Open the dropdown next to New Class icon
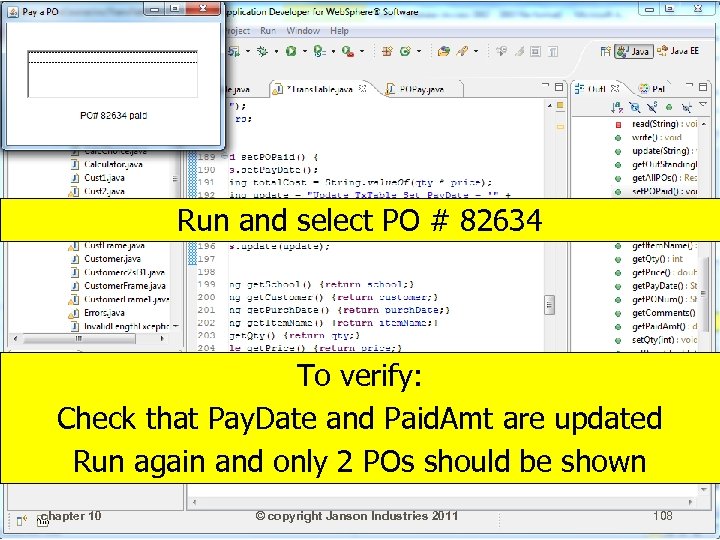The image size is (720, 540). [x=419, y=51]
